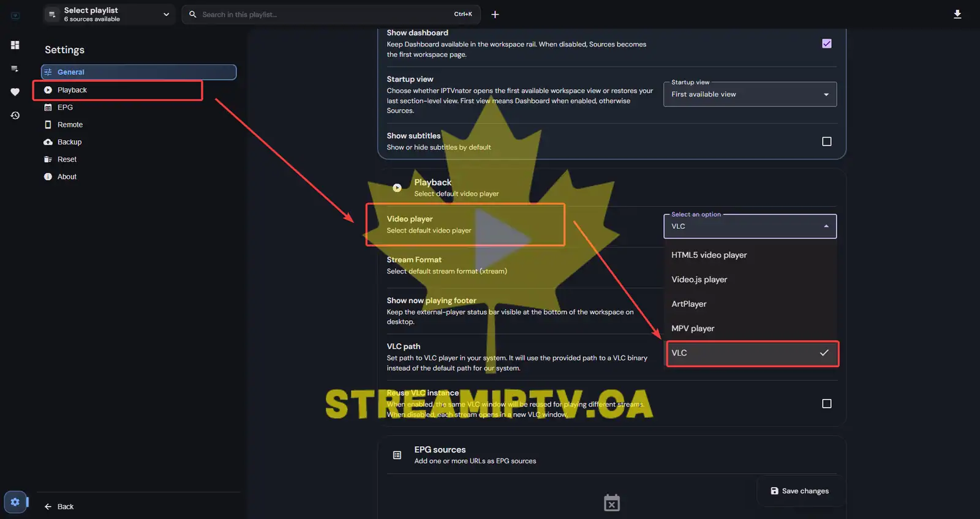Image resolution: width=980 pixels, height=519 pixels.
Task: Collapse the video player VLC dropdown
Action: tap(750, 226)
